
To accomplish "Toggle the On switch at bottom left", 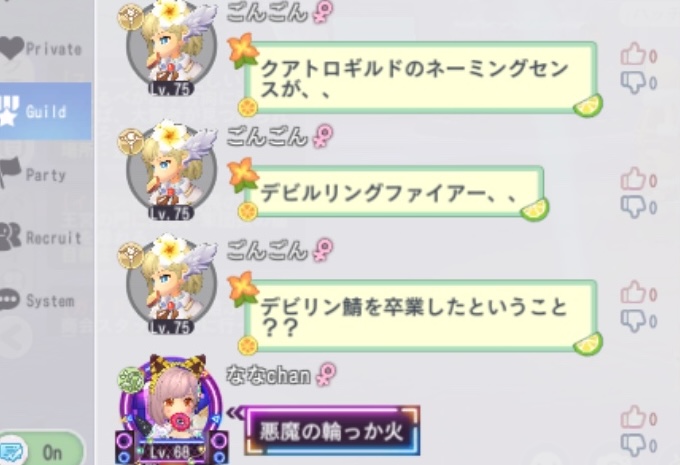I will pos(42,451).
